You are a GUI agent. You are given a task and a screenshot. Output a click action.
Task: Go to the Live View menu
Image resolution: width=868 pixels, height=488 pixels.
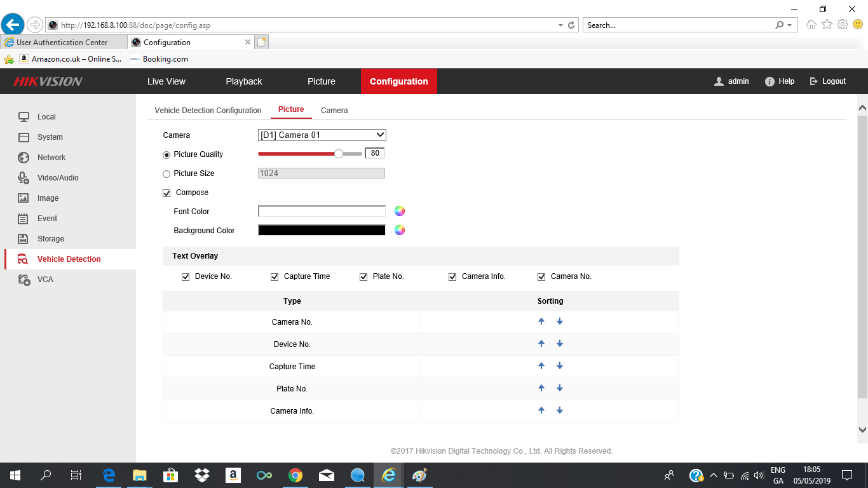[166, 81]
